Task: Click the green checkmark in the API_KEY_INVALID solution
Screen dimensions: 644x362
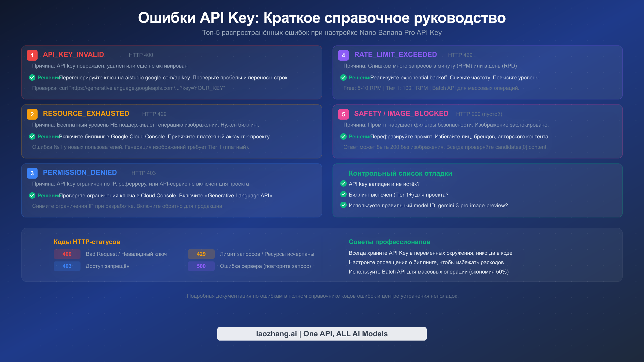Action: pyautogui.click(x=32, y=77)
